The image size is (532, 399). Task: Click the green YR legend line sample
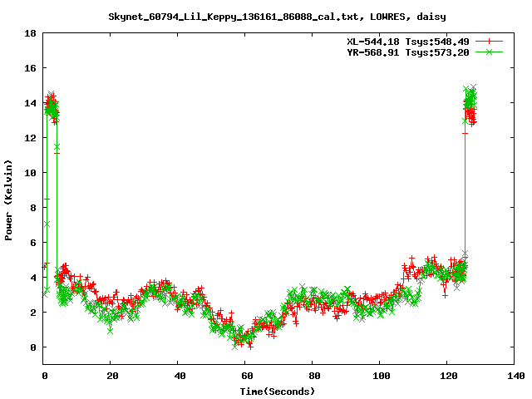[489, 52]
